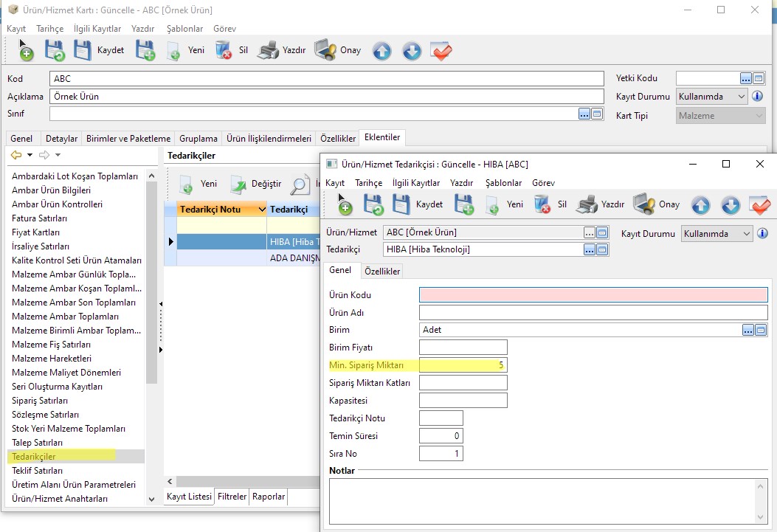Open Özellikler tab in supplier dialog

click(x=382, y=271)
